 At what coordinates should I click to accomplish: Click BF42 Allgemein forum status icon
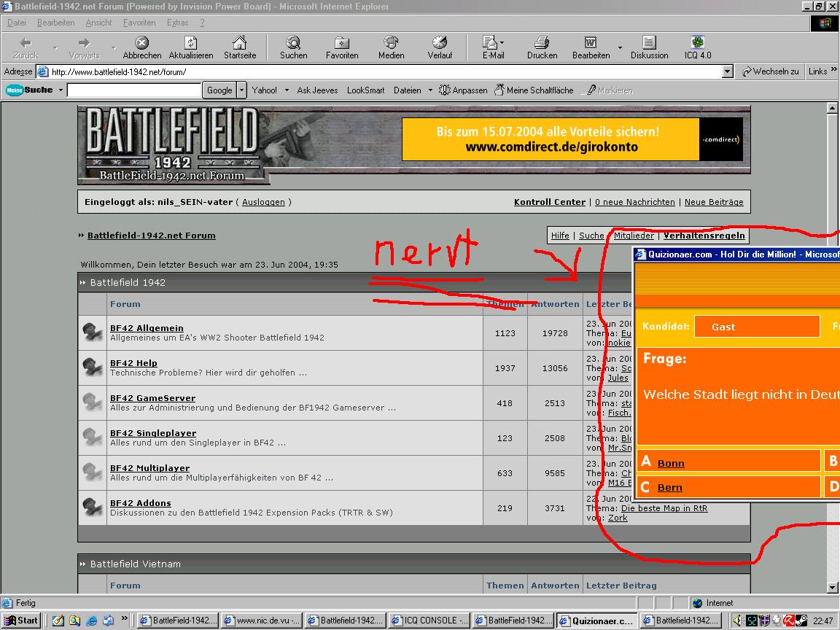click(92, 332)
